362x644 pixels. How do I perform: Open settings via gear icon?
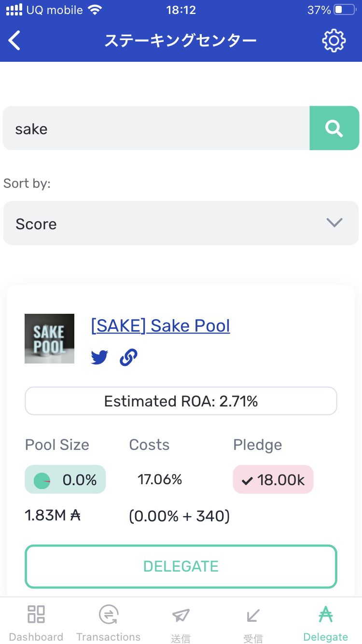(334, 41)
